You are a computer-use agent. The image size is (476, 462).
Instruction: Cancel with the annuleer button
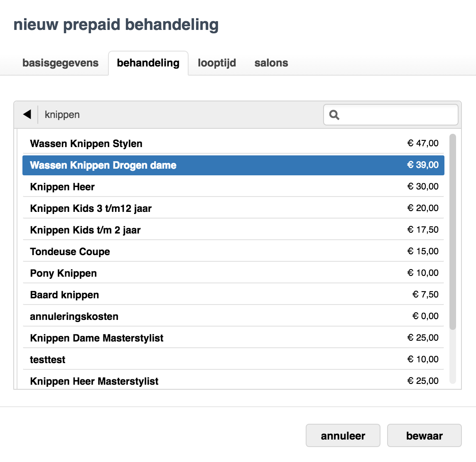pyautogui.click(x=343, y=435)
